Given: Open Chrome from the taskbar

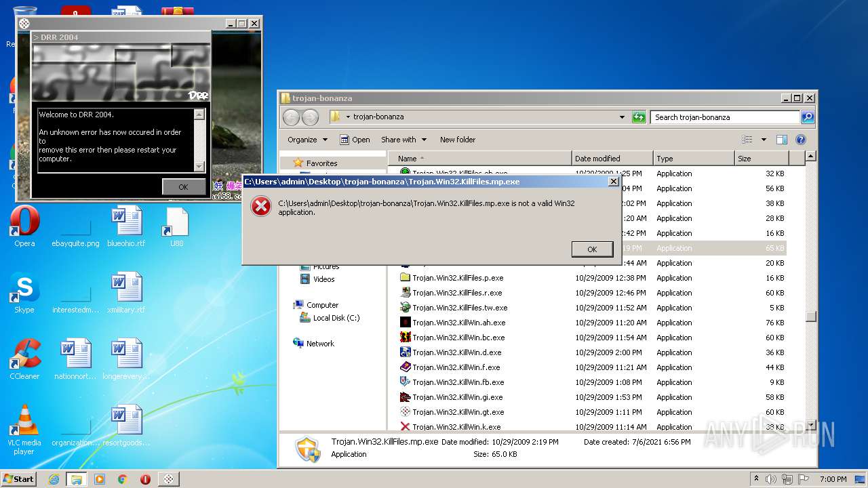Looking at the screenshot, I should 122,479.
